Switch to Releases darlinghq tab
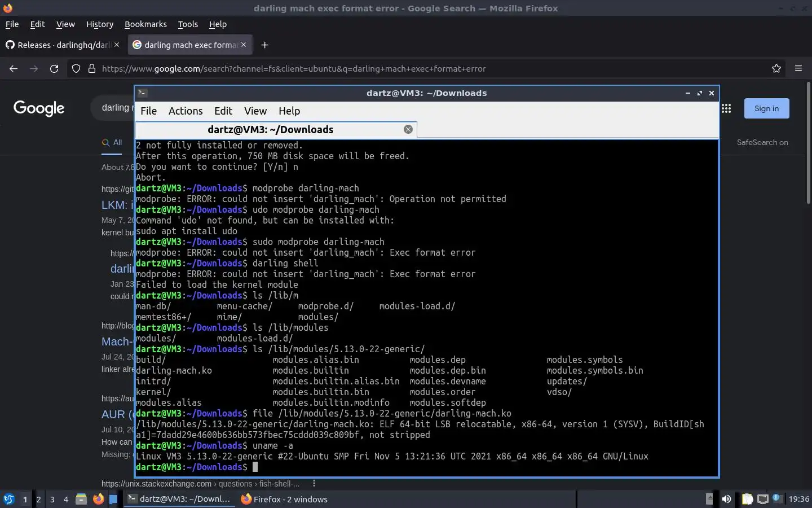The image size is (812, 508). click(62, 45)
